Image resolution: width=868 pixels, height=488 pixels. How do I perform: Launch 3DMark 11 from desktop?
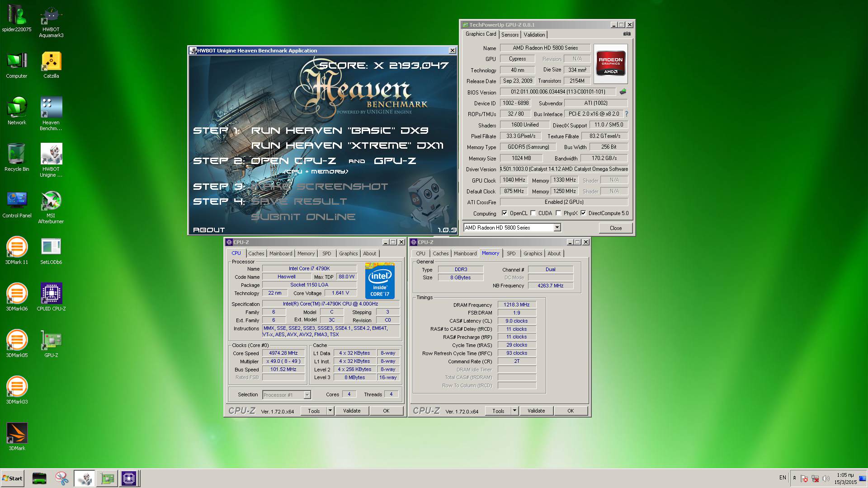coord(17,251)
